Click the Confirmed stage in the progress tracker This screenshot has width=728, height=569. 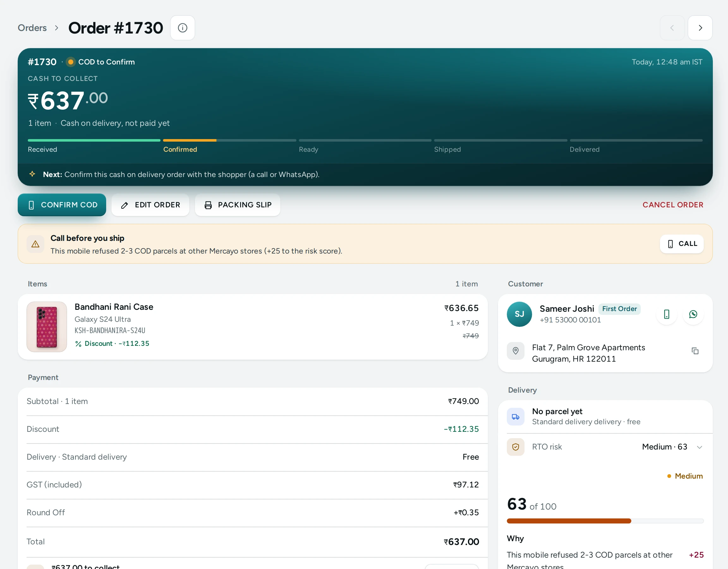180,150
